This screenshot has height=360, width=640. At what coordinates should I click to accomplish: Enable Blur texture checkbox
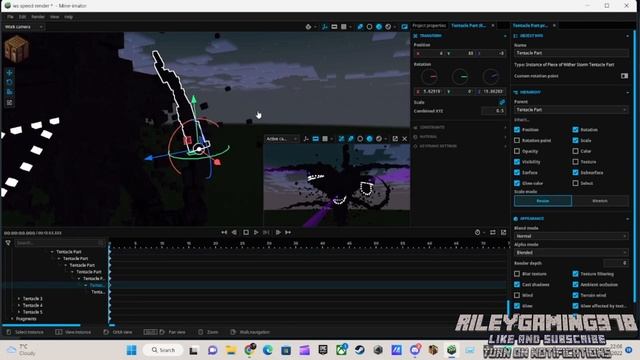click(x=517, y=273)
